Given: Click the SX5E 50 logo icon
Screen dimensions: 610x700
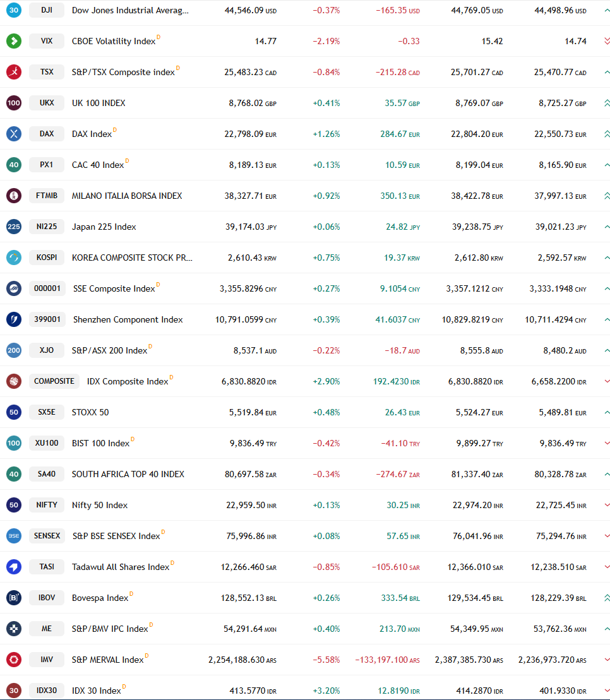Looking at the screenshot, I should pyautogui.click(x=14, y=412).
